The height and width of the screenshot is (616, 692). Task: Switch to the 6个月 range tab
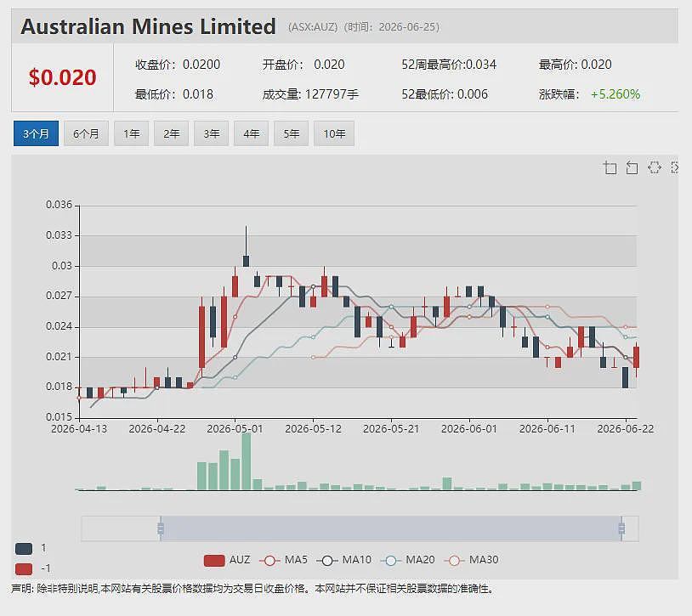86,133
